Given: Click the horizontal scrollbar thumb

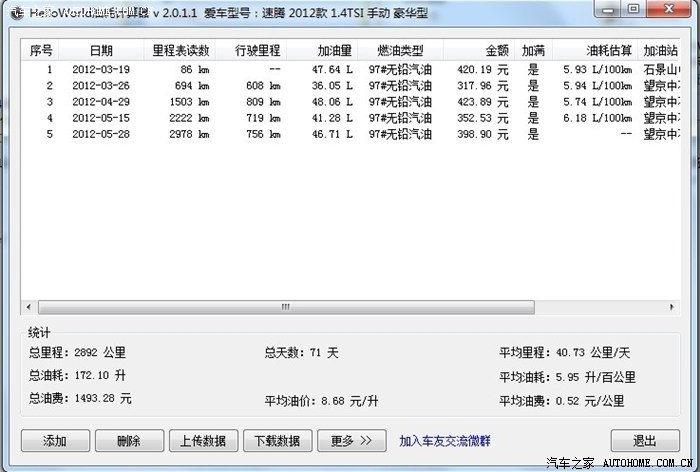Looking at the screenshot, I should coord(286,307).
